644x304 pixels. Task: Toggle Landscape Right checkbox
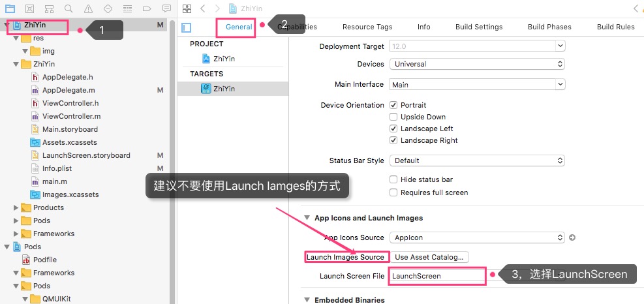click(x=393, y=140)
